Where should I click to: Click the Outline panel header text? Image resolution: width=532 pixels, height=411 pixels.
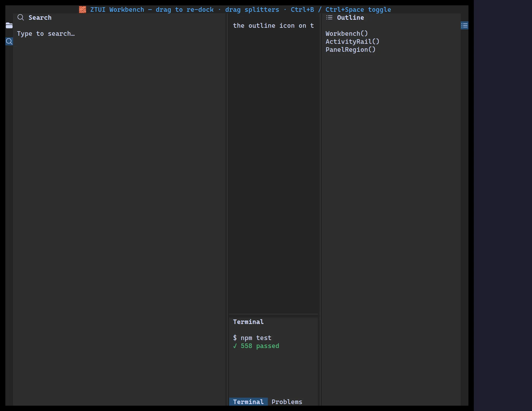[350, 18]
